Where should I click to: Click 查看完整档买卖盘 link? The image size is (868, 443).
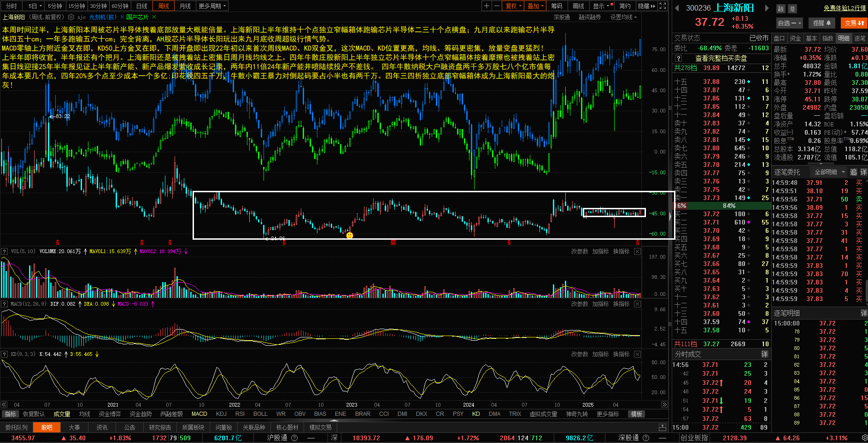[x=721, y=59]
